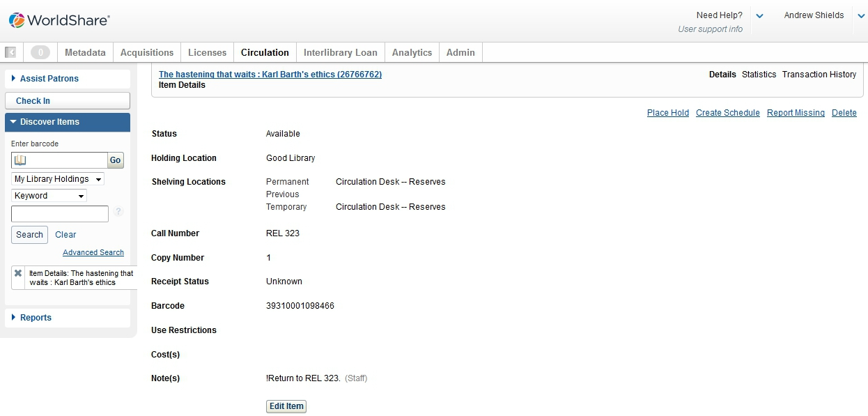868x416 pixels.
Task: Click the Edit Item button
Action: 286,406
